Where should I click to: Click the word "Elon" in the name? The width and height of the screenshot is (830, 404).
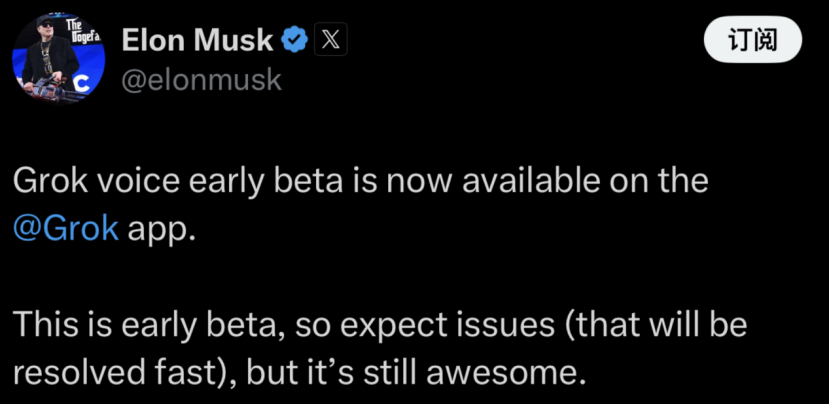coord(155,40)
